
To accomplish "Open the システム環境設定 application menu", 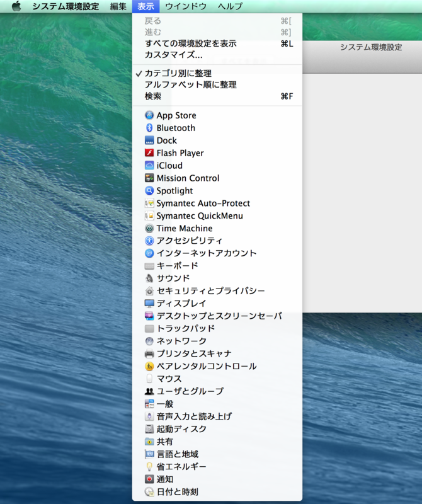I will click(66, 6).
